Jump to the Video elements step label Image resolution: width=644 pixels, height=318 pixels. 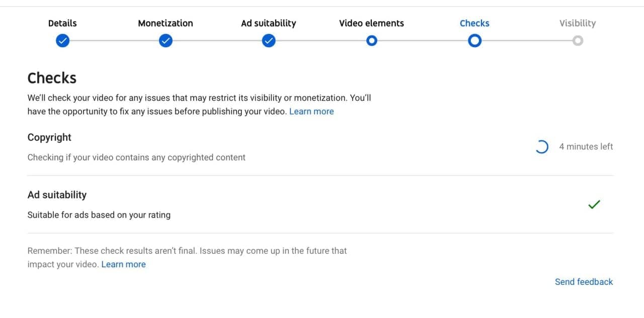tap(371, 23)
